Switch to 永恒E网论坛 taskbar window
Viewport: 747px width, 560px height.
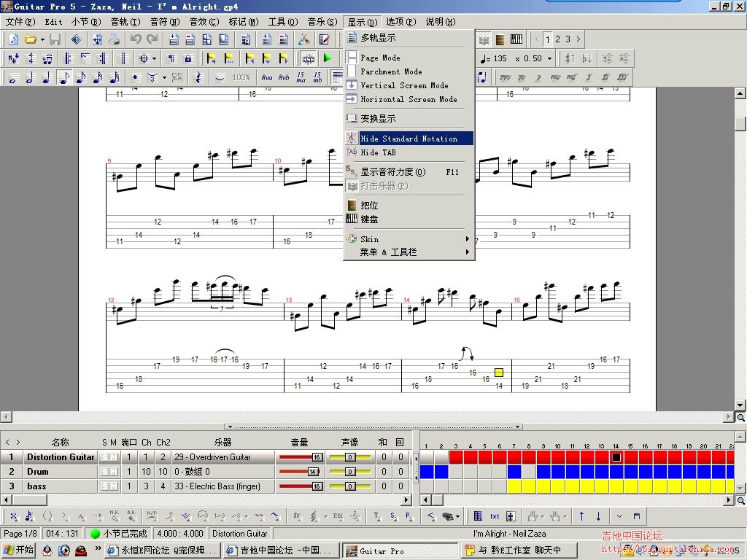163,551
